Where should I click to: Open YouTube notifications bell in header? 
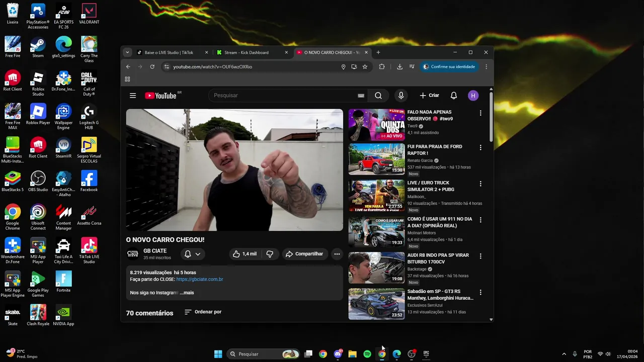click(454, 96)
